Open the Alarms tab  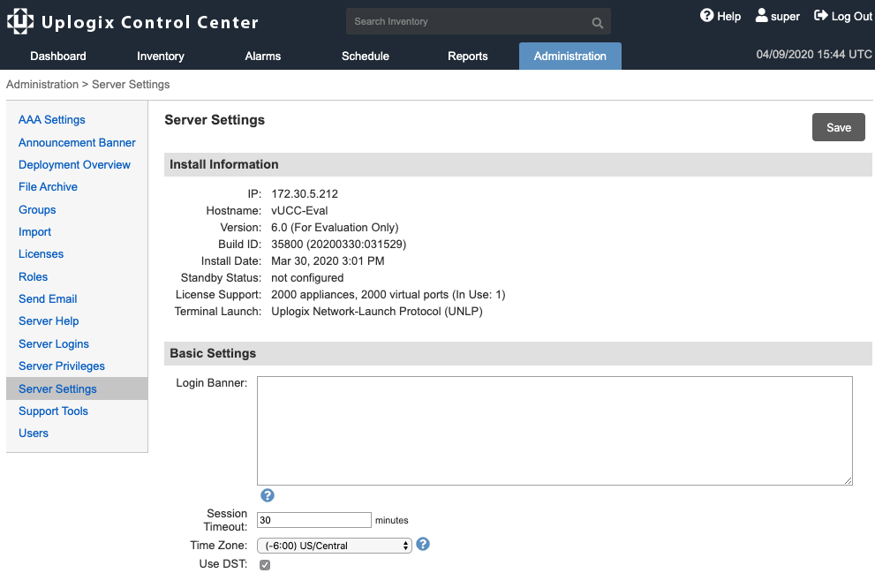[x=263, y=57]
